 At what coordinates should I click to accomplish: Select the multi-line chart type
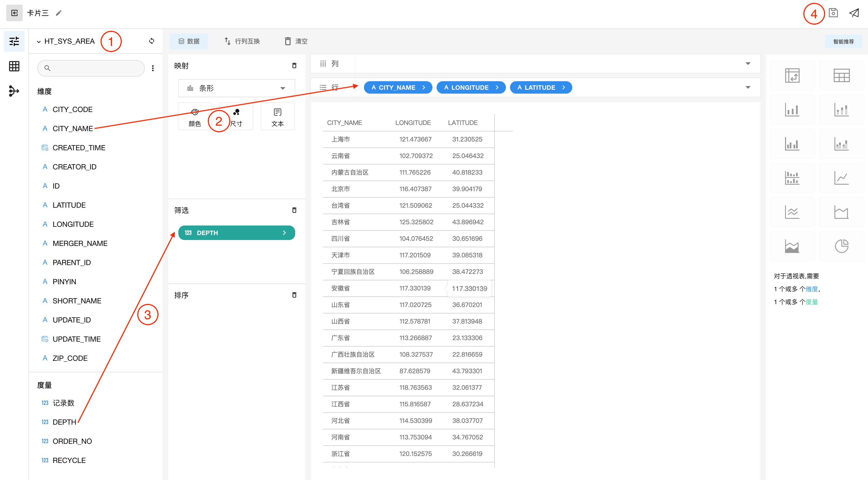(x=792, y=212)
